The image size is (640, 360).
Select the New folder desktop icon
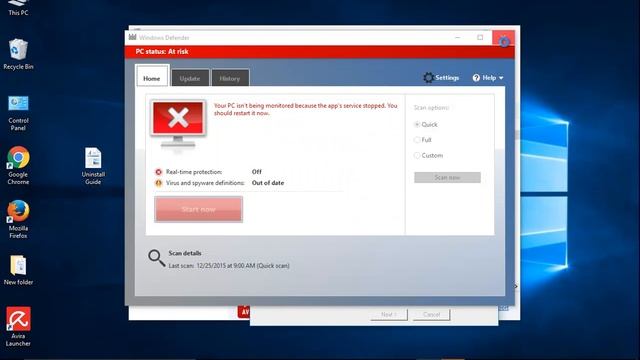[18, 270]
